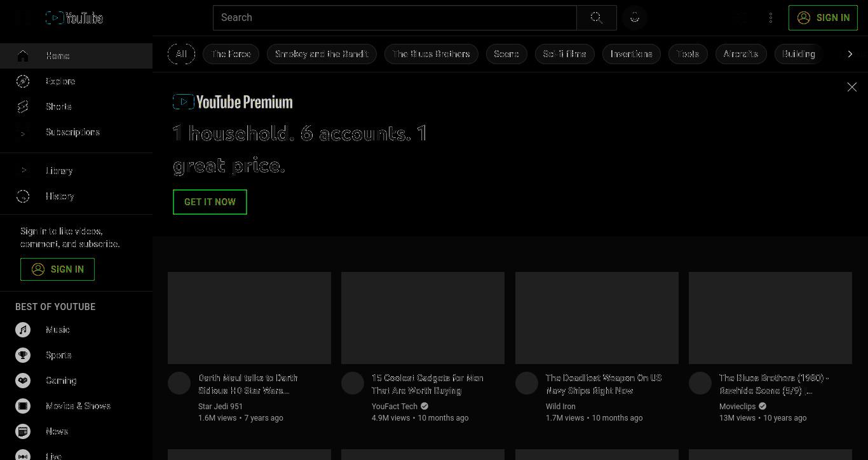Click the History clock icon
Viewport: 868px width, 460px height.
tap(23, 196)
